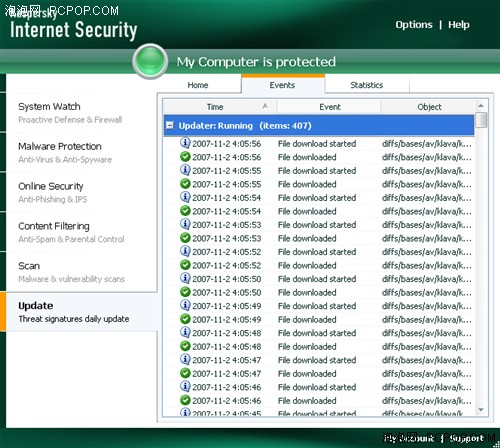Click green checkmark icon for 4:05:47 downloaded
Image resolution: width=500 pixels, height=448 pixels.
tap(185, 373)
